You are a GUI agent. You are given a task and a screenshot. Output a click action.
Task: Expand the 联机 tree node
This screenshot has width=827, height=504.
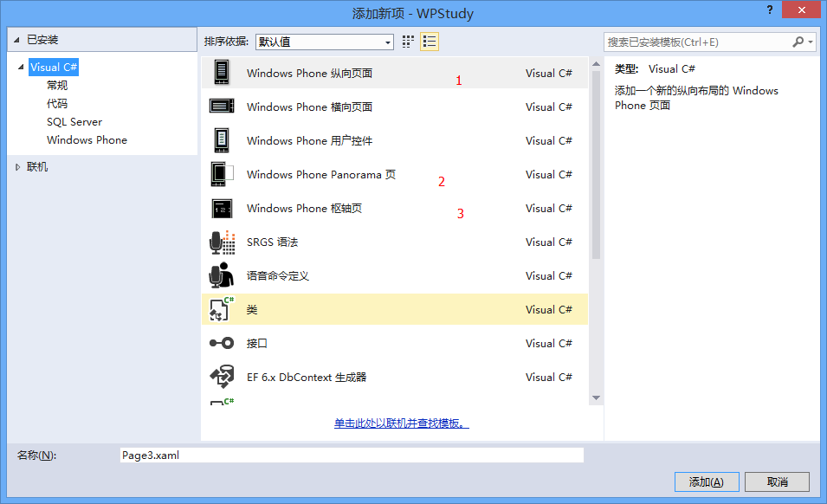tap(17, 167)
